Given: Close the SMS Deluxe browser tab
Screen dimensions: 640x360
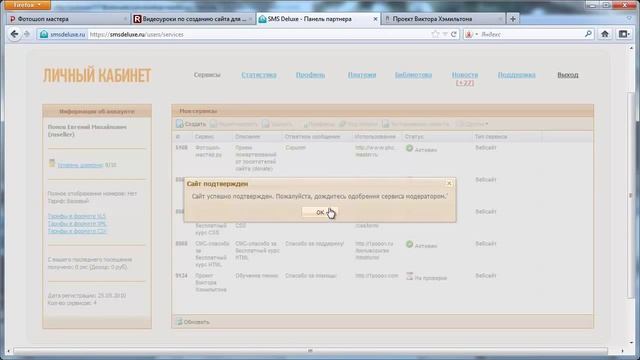Looking at the screenshot, I should (376, 19).
